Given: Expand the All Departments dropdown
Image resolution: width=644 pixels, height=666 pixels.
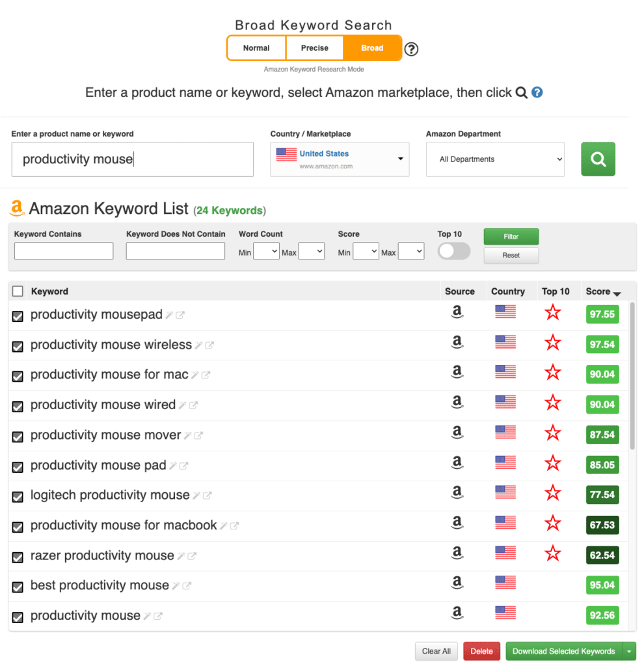Looking at the screenshot, I should tap(495, 159).
